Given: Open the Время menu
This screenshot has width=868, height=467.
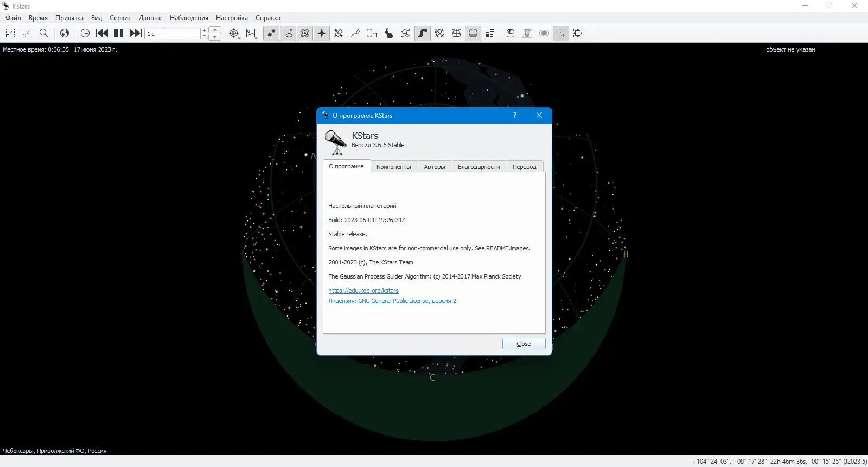Looking at the screenshot, I should [x=38, y=18].
